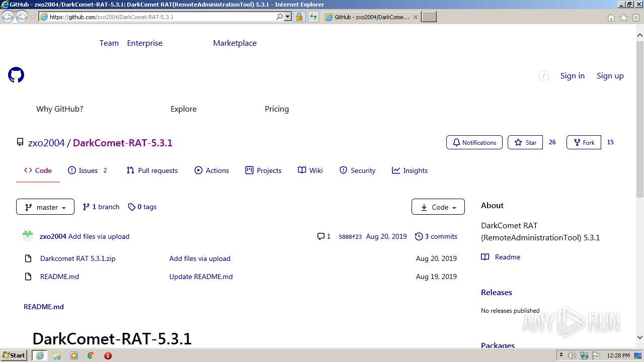View the 1 branch link
Screen dimensions: 644x362
click(101, 207)
